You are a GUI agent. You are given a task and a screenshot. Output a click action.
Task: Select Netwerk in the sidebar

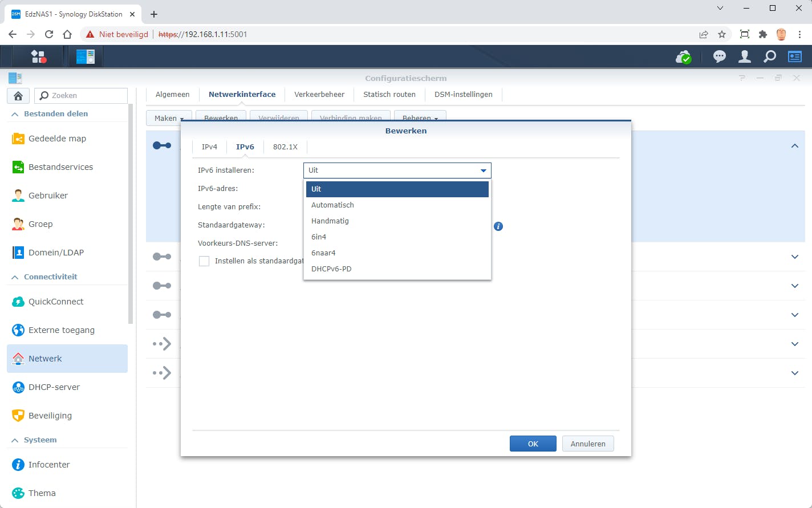coord(67,359)
